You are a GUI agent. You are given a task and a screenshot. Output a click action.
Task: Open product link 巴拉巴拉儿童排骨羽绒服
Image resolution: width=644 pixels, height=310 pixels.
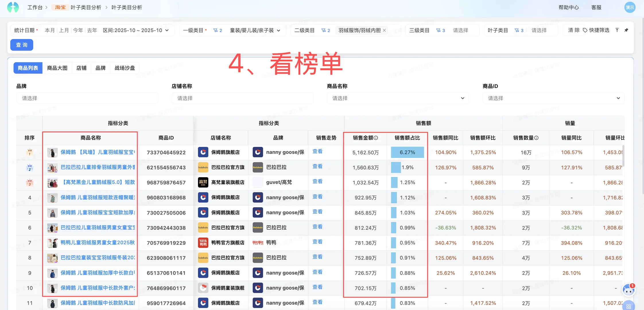point(98,167)
